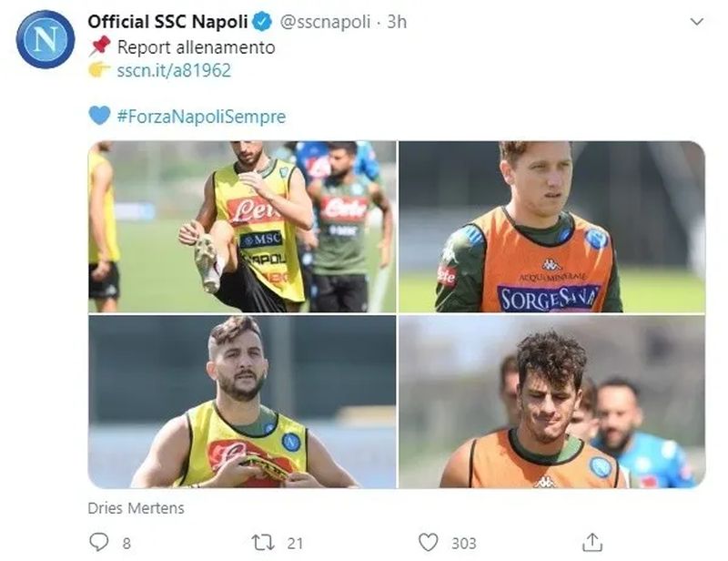Retweet this post using the retweet icon
Viewport: 728px width, 561px height.
(x=262, y=542)
